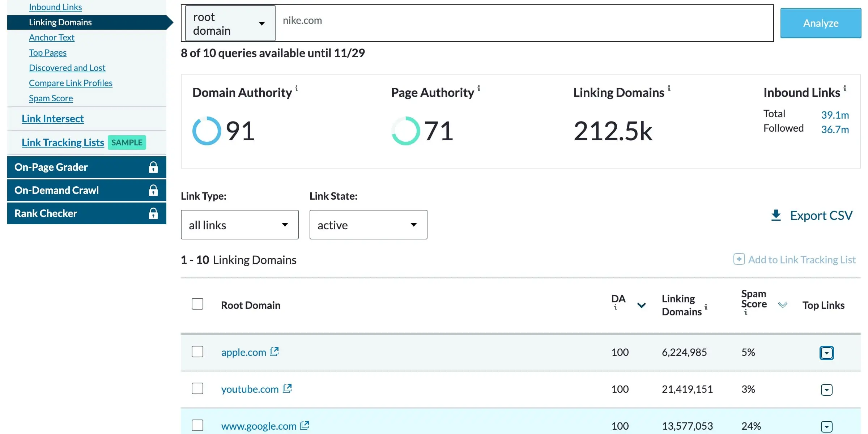Click the Analyze button

click(821, 23)
